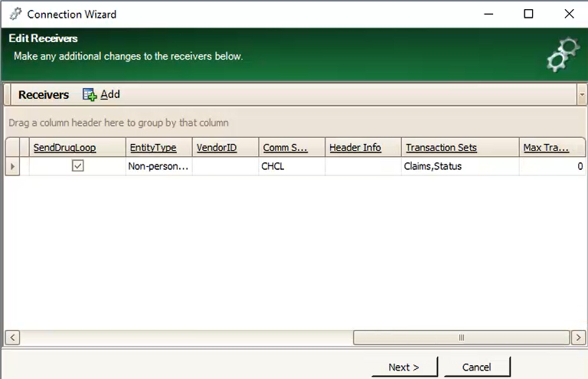Open the toolbar overflow dropdown arrow
The height and width of the screenshot is (379, 588).
582,95
